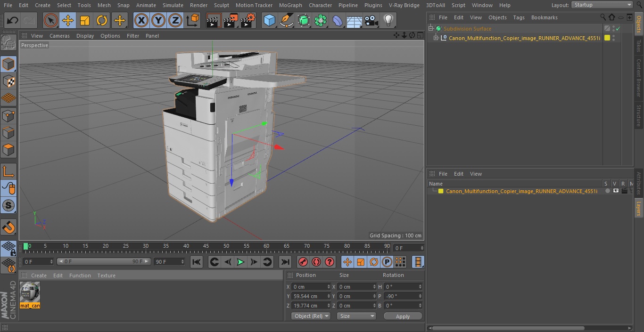The width and height of the screenshot is (644, 332).
Task: Activate the Move tool
Action: point(68,20)
